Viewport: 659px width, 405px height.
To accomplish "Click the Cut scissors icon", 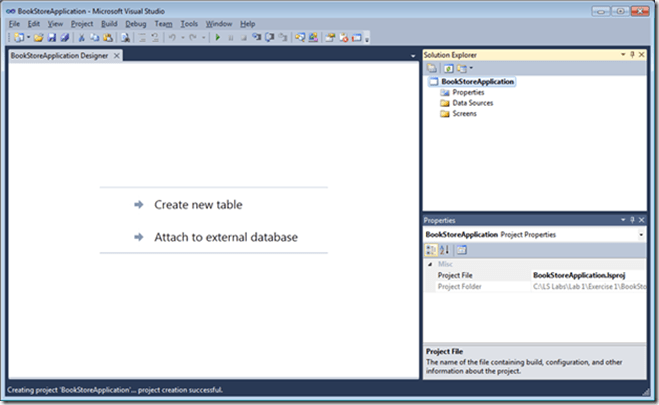I will [x=80, y=37].
